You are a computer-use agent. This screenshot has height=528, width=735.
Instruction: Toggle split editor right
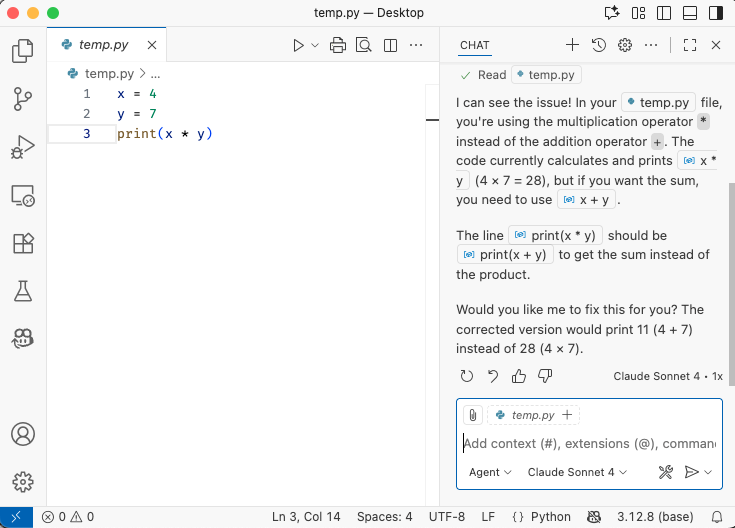390,45
